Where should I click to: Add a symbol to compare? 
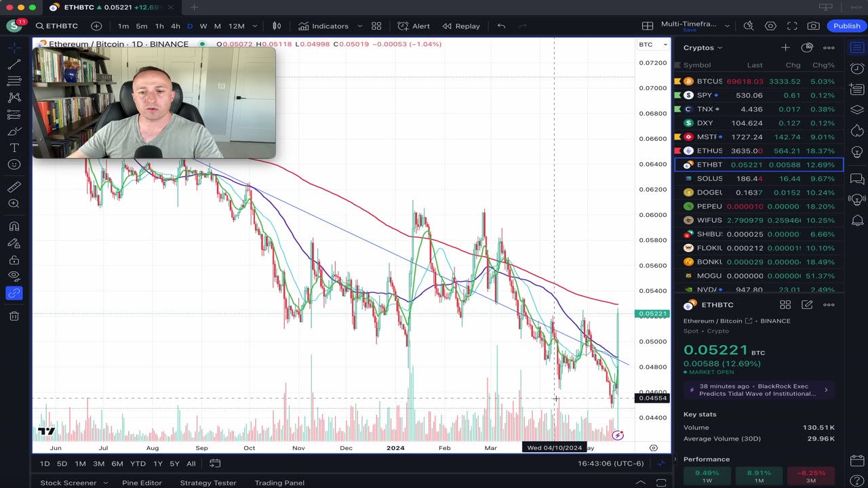point(96,26)
